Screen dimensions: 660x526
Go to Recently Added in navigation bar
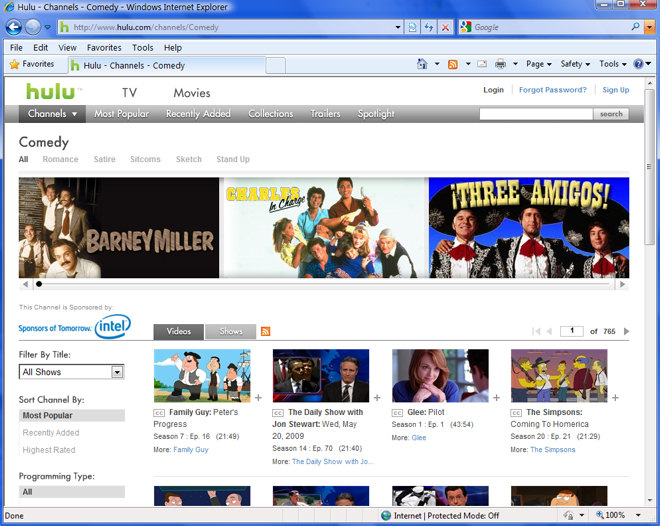click(x=198, y=114)
